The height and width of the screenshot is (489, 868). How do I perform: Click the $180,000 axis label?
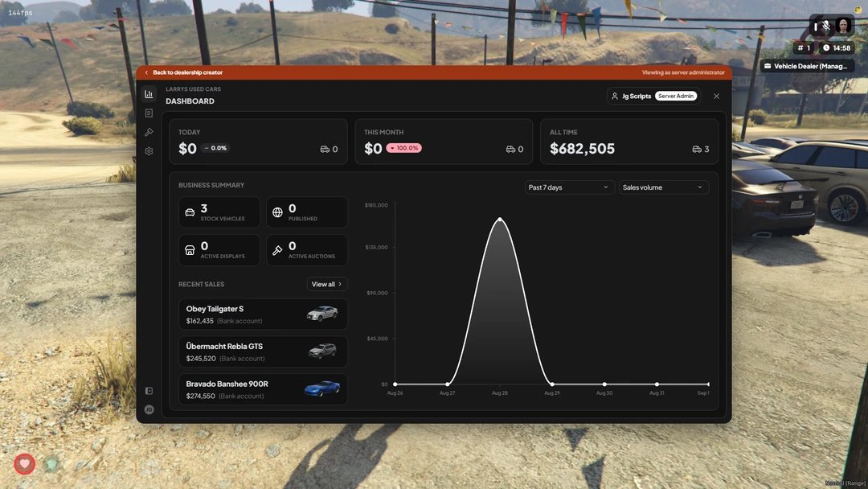[376, 205]
